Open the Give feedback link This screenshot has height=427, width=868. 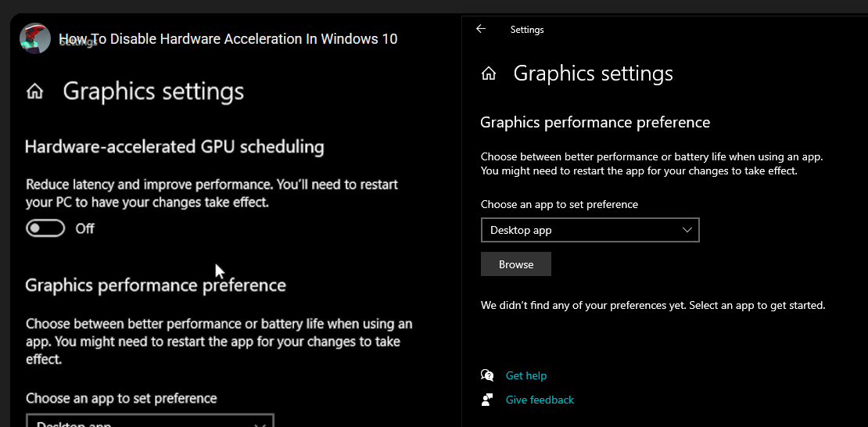point(540,400)
